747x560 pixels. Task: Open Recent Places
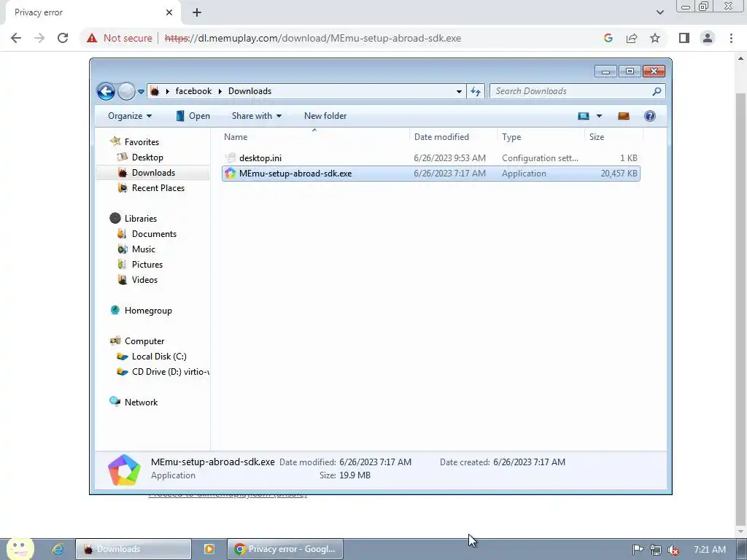pyautogui.click(x=158, y=187)
